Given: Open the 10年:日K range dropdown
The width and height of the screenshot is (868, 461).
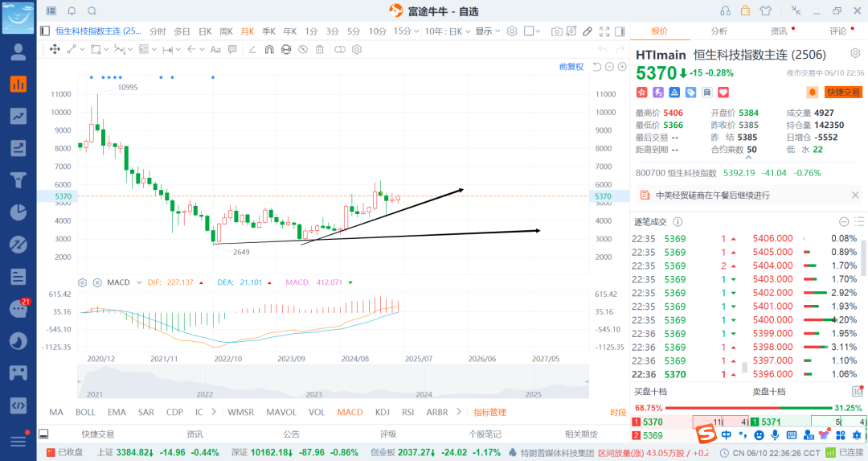Looking at the screenshot, I should tap(448, 31).
